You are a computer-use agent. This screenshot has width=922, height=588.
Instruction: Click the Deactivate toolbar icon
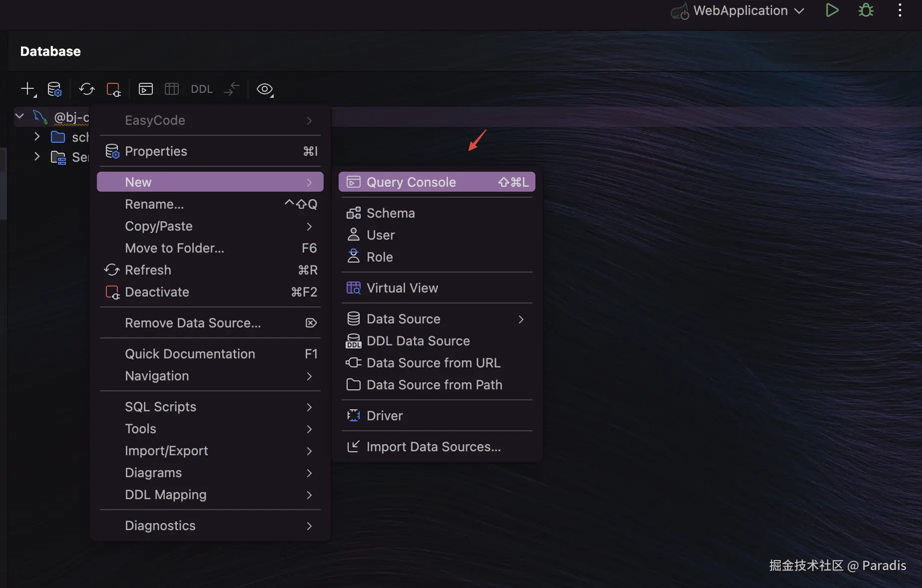113,89
